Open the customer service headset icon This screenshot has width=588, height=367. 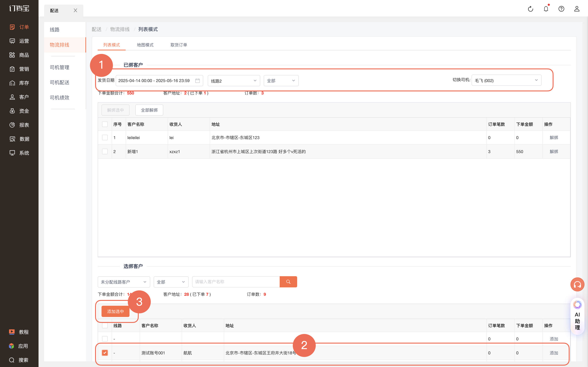[577, 284]
